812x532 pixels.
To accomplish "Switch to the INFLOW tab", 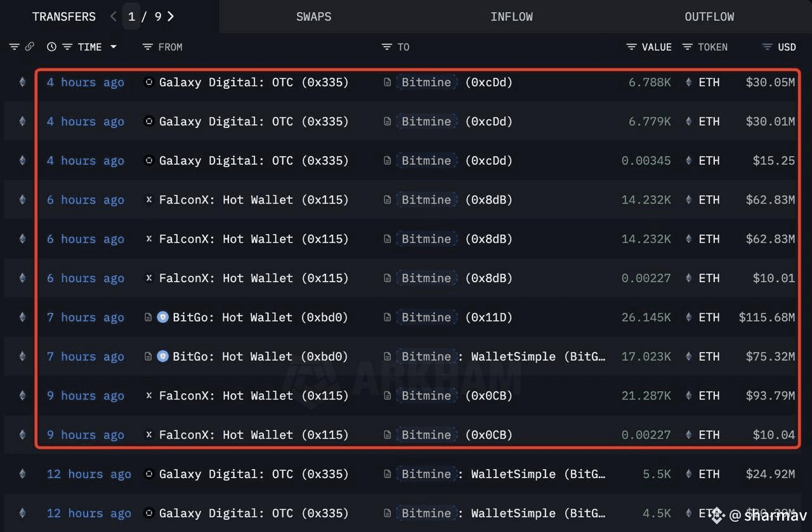I will click(x=511, y=16).
